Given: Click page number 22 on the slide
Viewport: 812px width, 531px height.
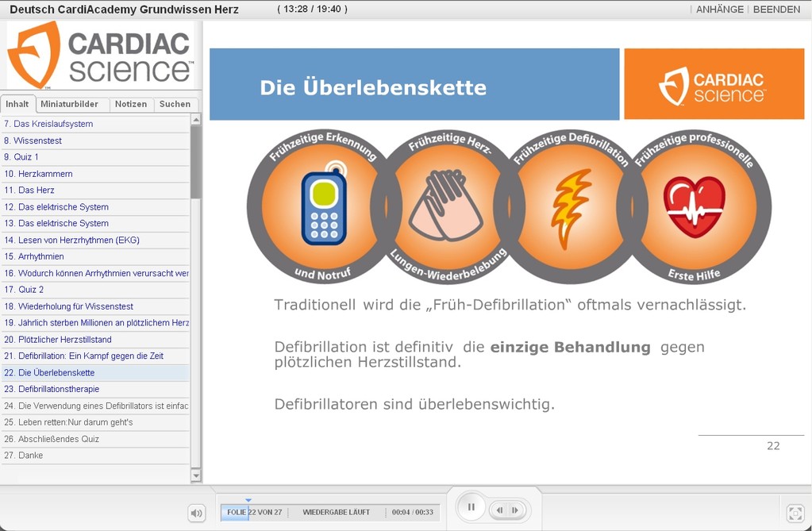Looking at the screenshot, I should [773, 446].
